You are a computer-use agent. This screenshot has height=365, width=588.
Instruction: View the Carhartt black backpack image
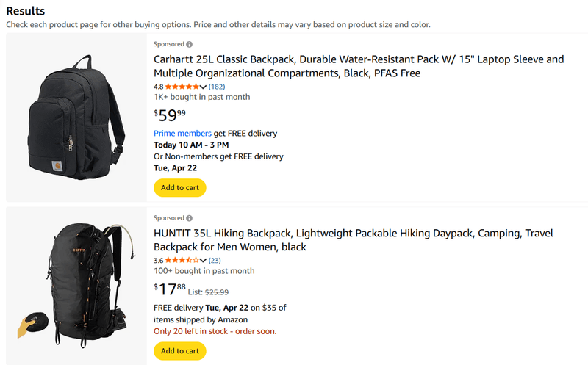[76, 118]
